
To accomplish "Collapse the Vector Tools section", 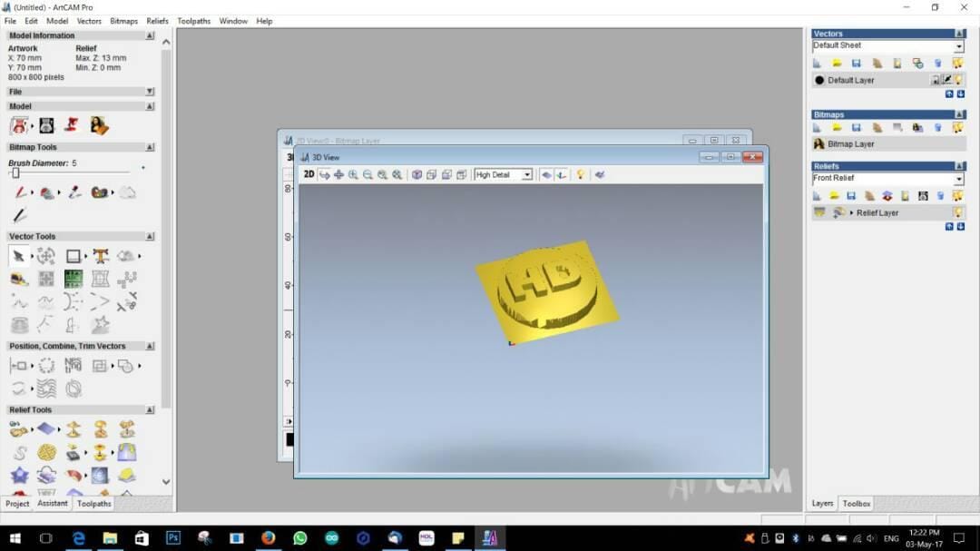I will pyautogui.click(x=150, y=236).
